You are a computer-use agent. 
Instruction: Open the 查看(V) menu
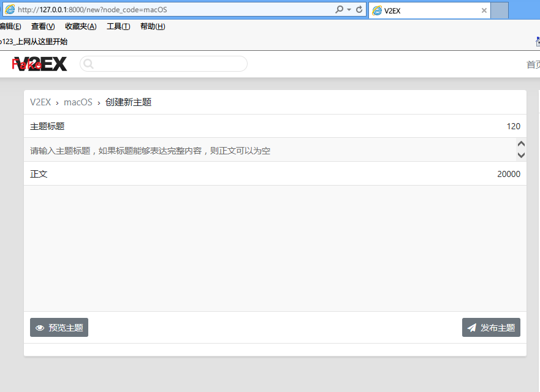pyautogui.click(x=43, y=26)
